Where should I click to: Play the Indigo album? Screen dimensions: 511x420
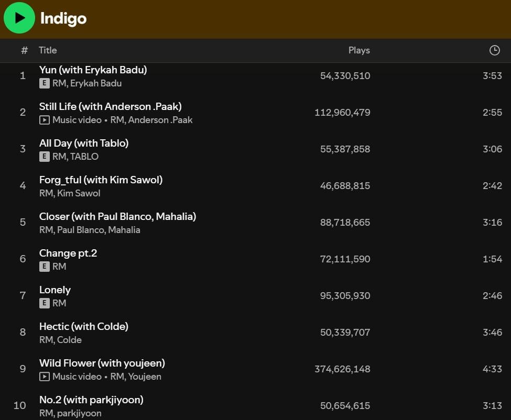tap(19, 17)
